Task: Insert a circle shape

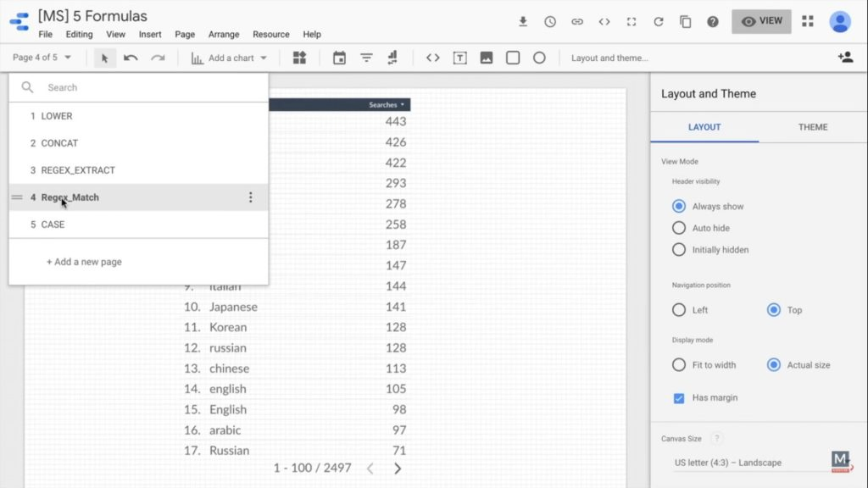Action: click(540, 58)
